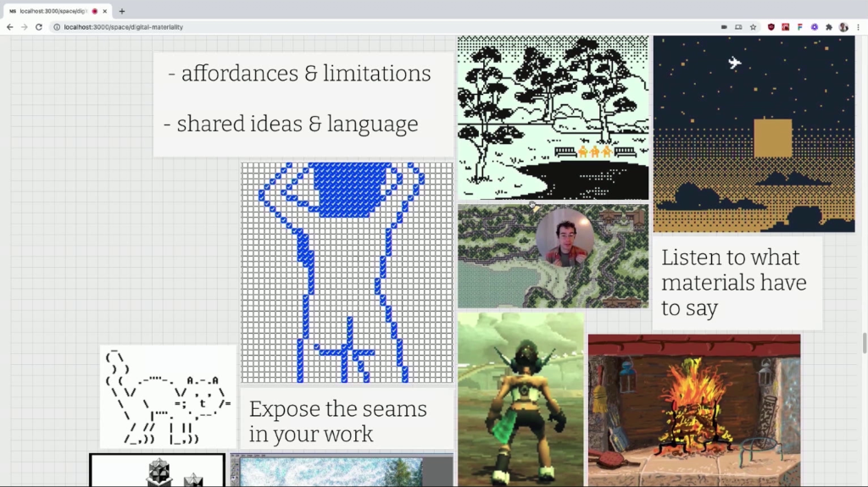868x487 pixels.
Task: Reload the page with the refresh icon
Action: [x=39, y=27]
